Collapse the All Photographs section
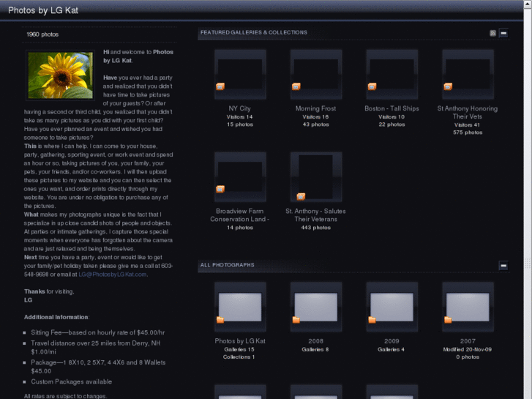This screenshot has height=399, width=532. pos(503,265)
